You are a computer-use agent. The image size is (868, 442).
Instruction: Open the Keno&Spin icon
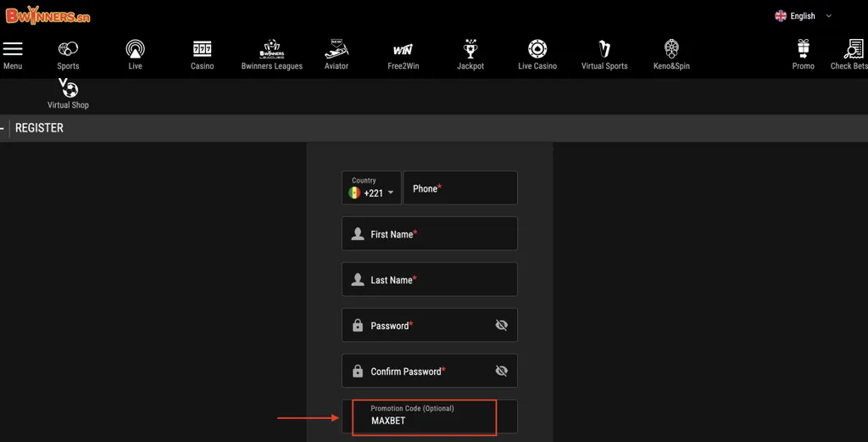671,49
